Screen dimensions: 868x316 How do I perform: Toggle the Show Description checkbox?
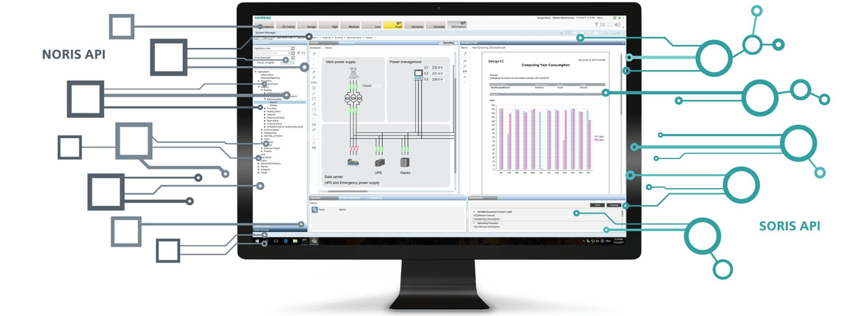click(x=293, y=58)
